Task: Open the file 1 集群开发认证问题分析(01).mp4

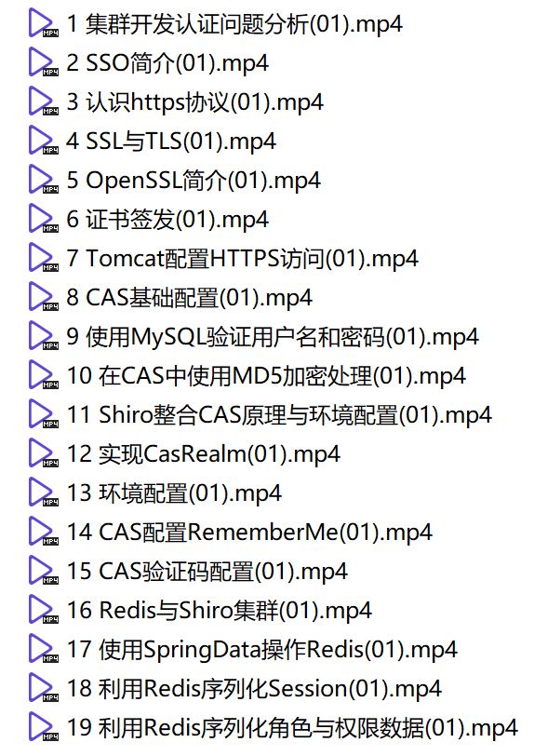Action: [x=234, y=24]
